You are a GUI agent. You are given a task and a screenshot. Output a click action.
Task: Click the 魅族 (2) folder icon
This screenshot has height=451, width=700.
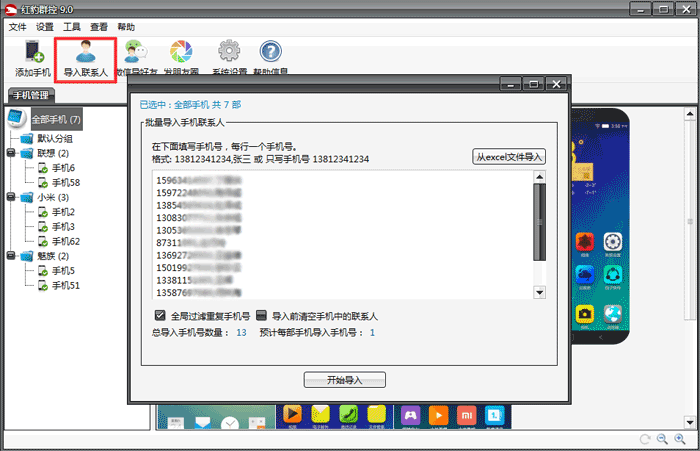[26, 256]
